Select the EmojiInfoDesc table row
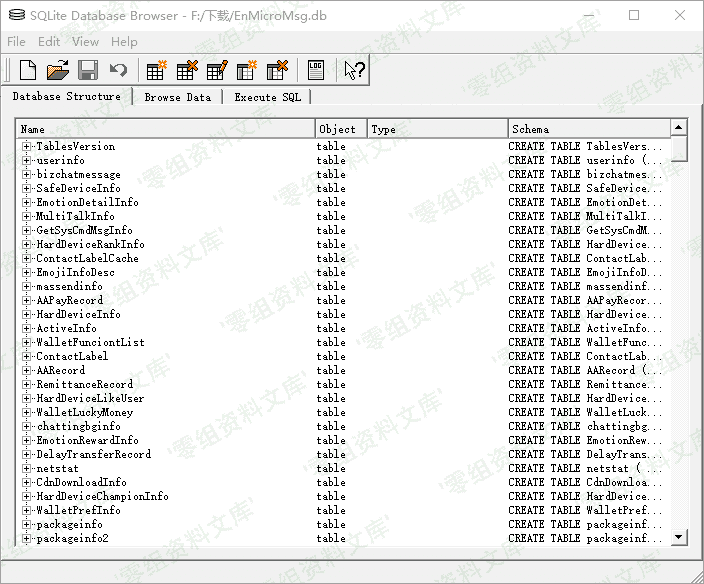 tap(75, 272)
